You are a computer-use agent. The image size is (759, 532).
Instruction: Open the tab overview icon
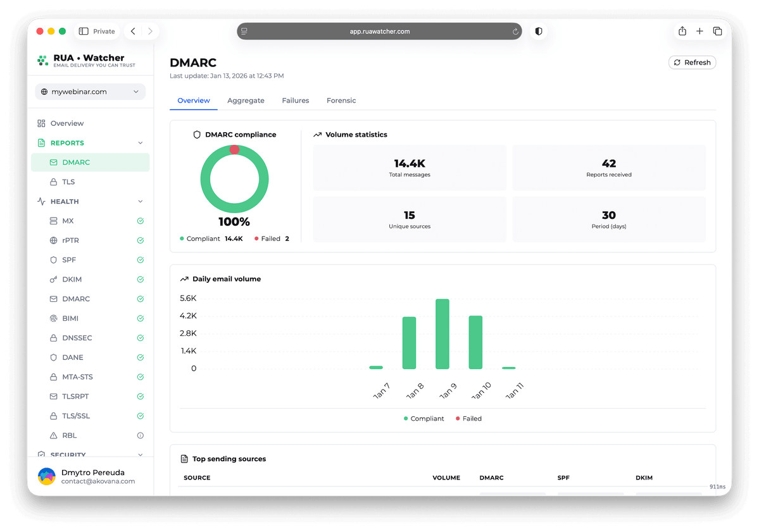[717, 32]
